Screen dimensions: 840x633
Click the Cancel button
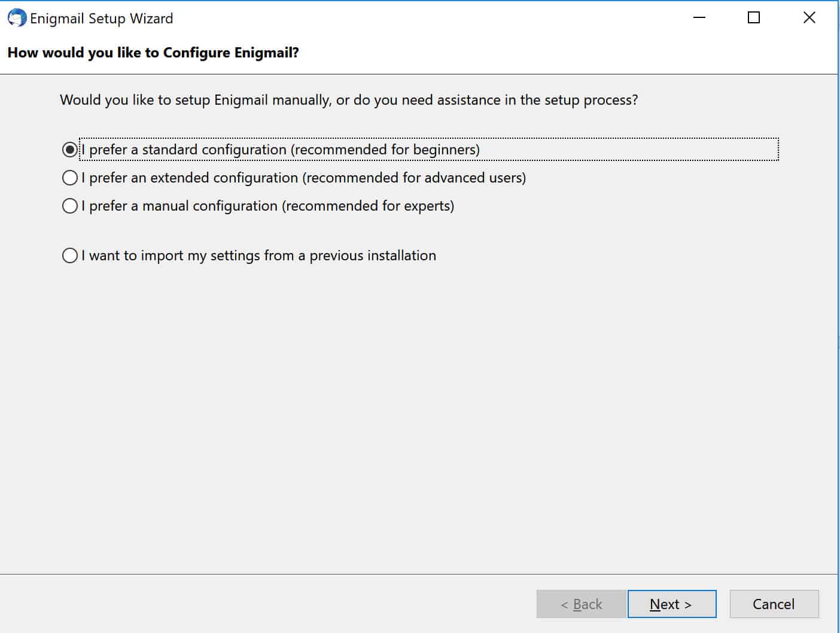pyautogui.click(x=774, y=604)
